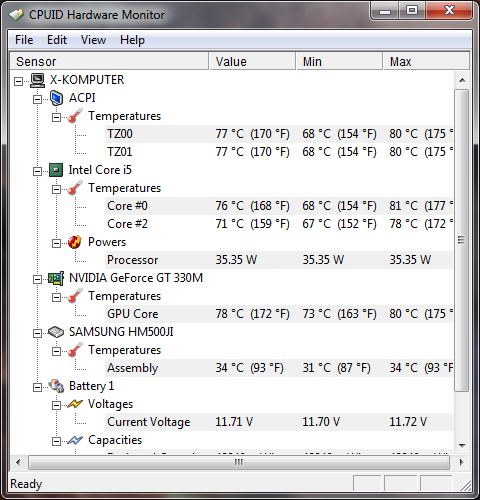This screenshot has height=500, width=480.
Task: Click the Min column header
Action: point(339,61)
